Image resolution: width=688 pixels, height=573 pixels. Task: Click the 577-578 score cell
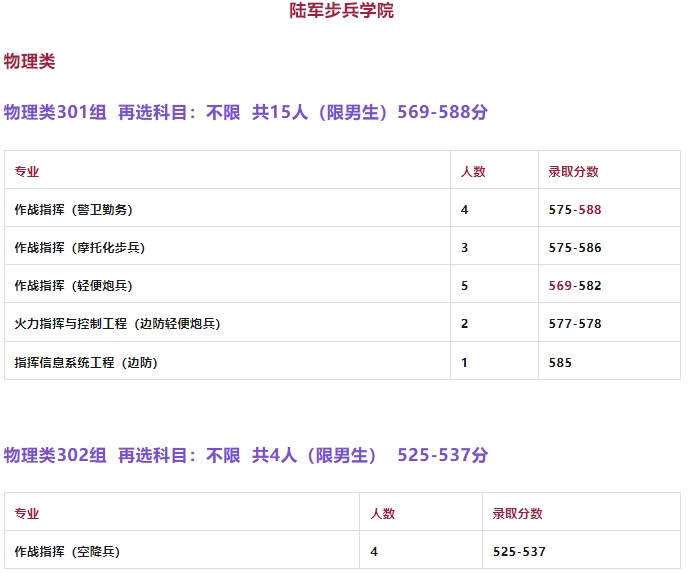point(575,324)
